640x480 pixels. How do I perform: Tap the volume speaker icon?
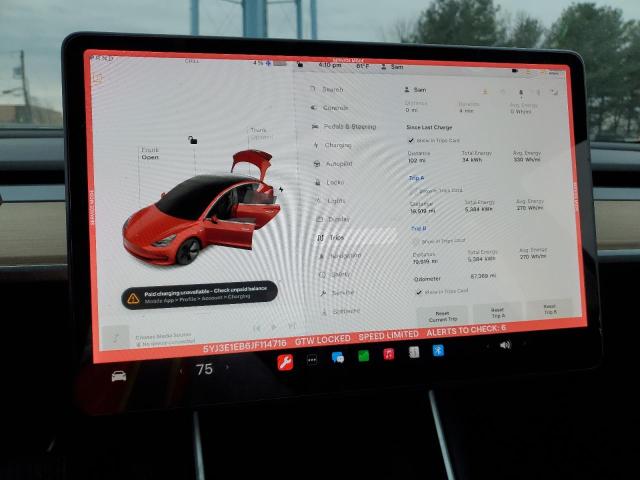pyautogui.click(x=505, y=345)
